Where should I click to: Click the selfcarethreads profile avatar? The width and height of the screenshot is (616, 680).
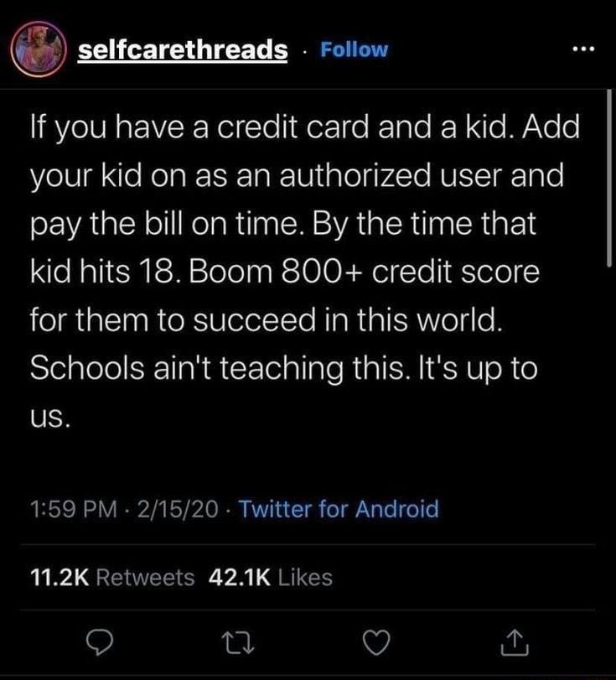[38, 49]
